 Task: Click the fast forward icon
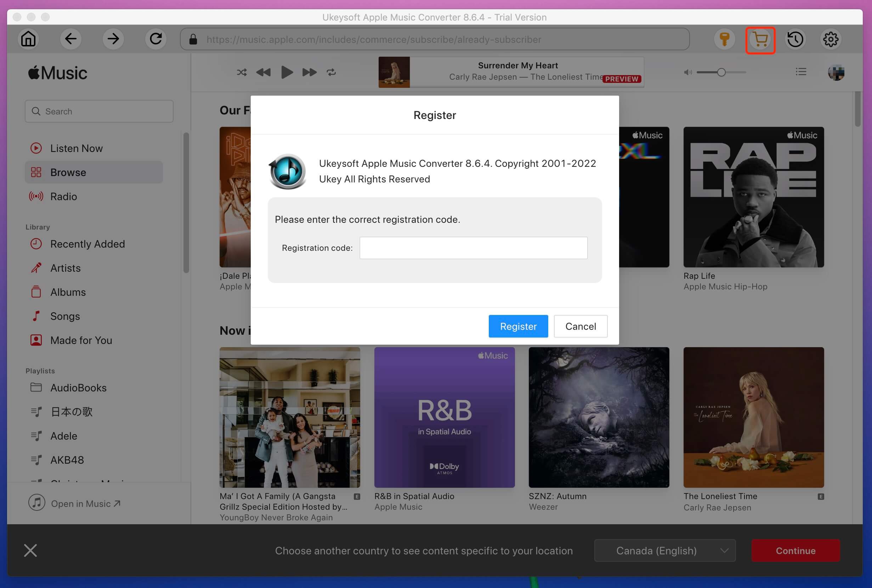coord(309,72)
